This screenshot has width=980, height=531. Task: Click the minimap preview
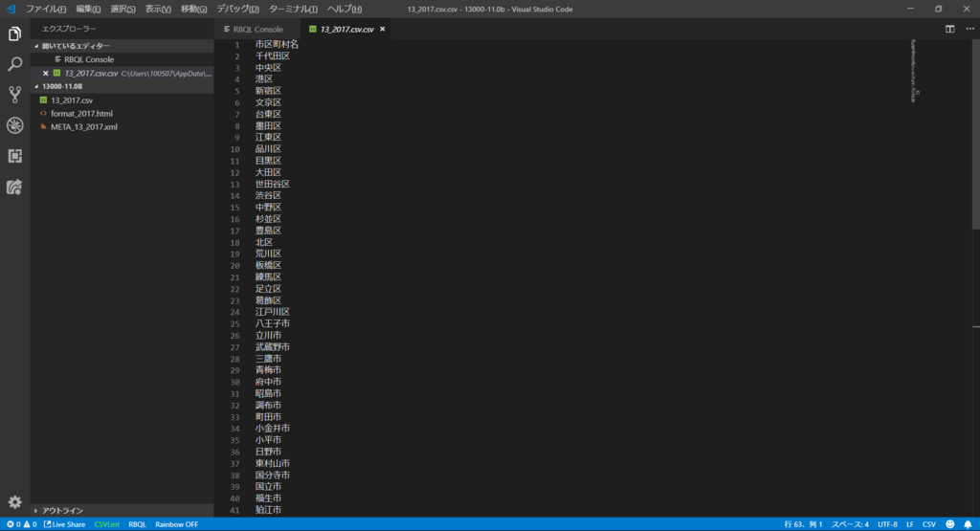(x=914, y=71)
